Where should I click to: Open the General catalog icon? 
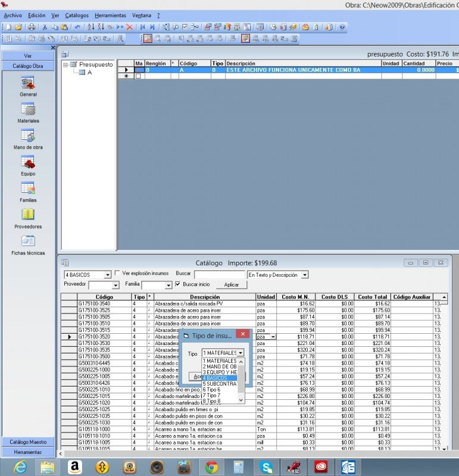(27, 83)
